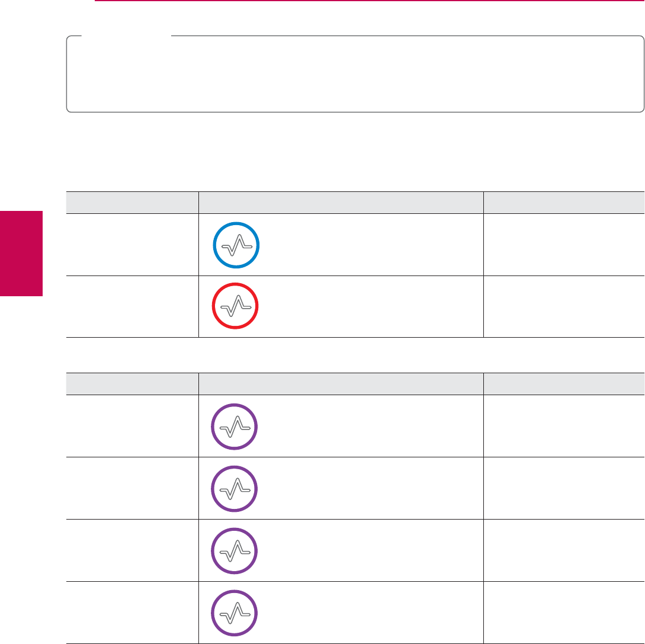Click the empty cell left of the blue-ringed icon
The height and width of the screenshot is (644, 645).
[131, 245]
